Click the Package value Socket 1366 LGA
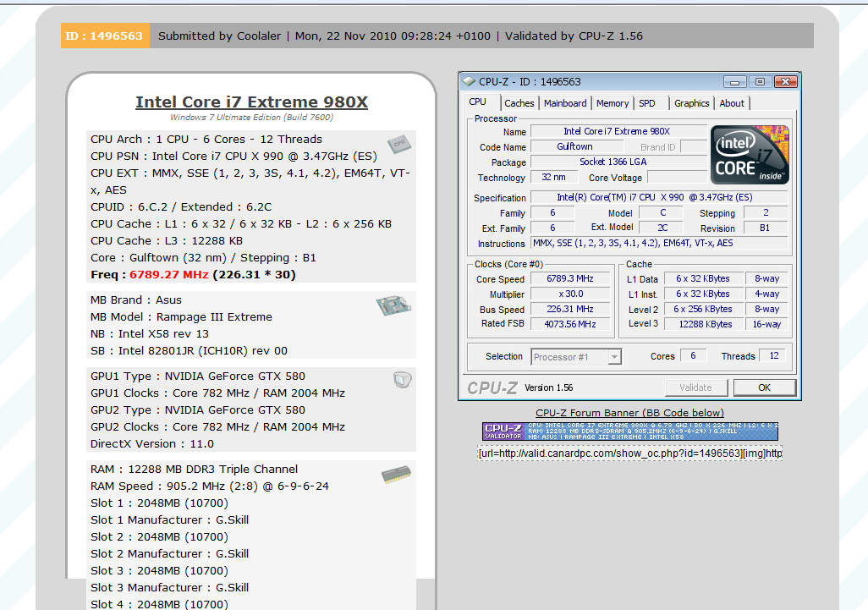 pyautogui.click(x=618, y=162)
